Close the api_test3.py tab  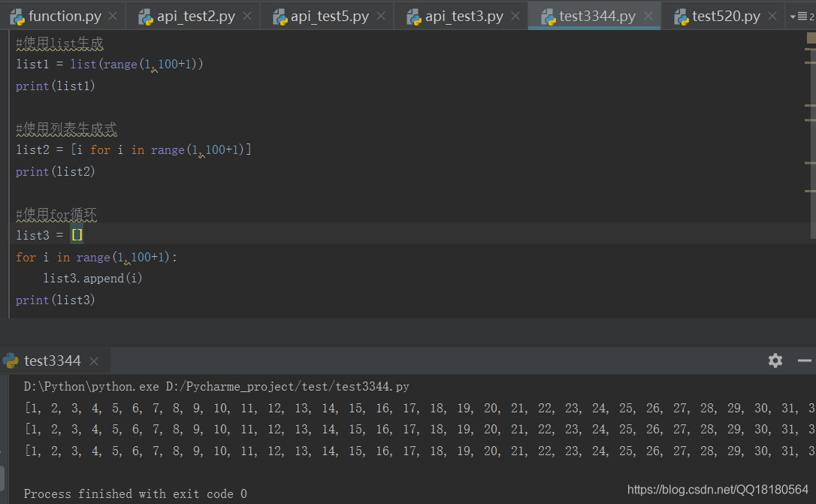tap(515, 17)
